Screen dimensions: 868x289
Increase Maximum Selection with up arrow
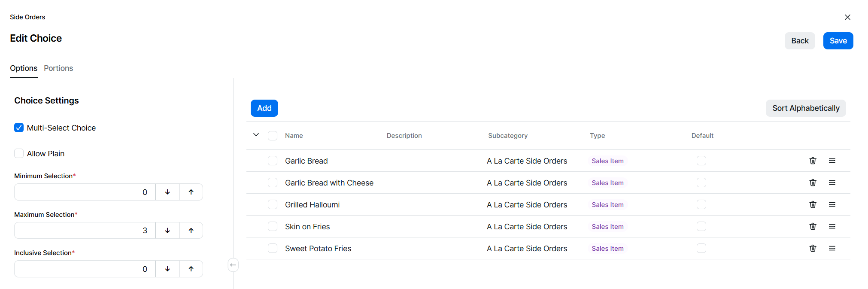191,231
